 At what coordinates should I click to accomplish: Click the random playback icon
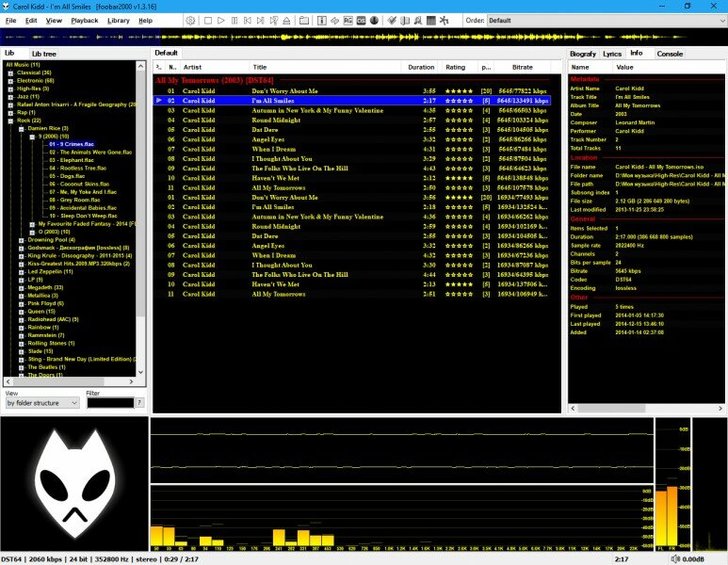coord(273,20)
